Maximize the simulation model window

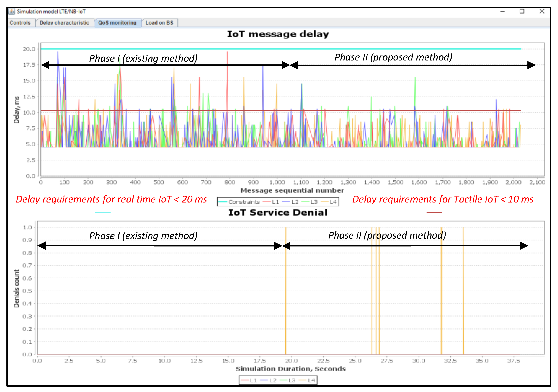coord(522,11)
